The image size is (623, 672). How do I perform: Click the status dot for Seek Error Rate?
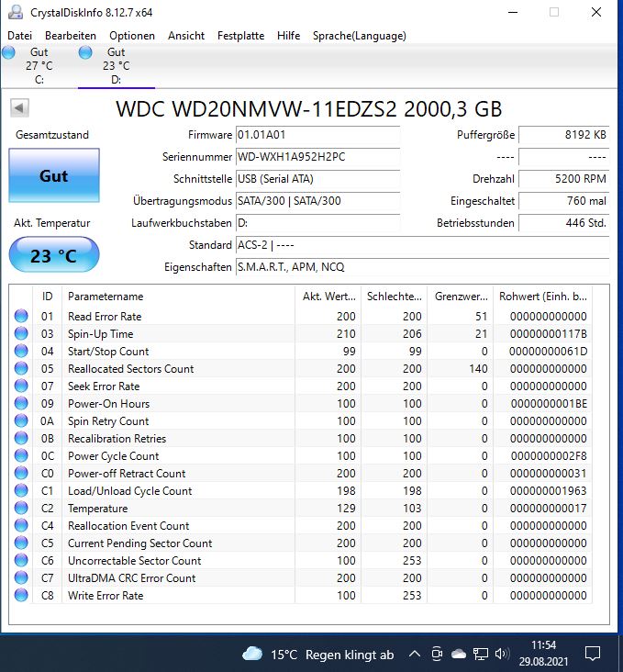click(x=21, y=386)
